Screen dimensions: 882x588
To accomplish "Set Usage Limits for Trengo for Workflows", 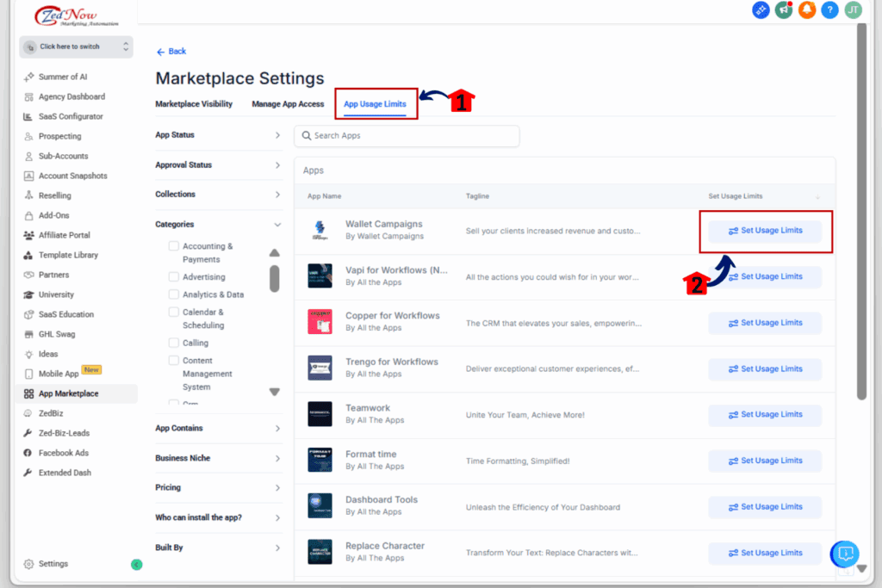I will tap(765, 369).
